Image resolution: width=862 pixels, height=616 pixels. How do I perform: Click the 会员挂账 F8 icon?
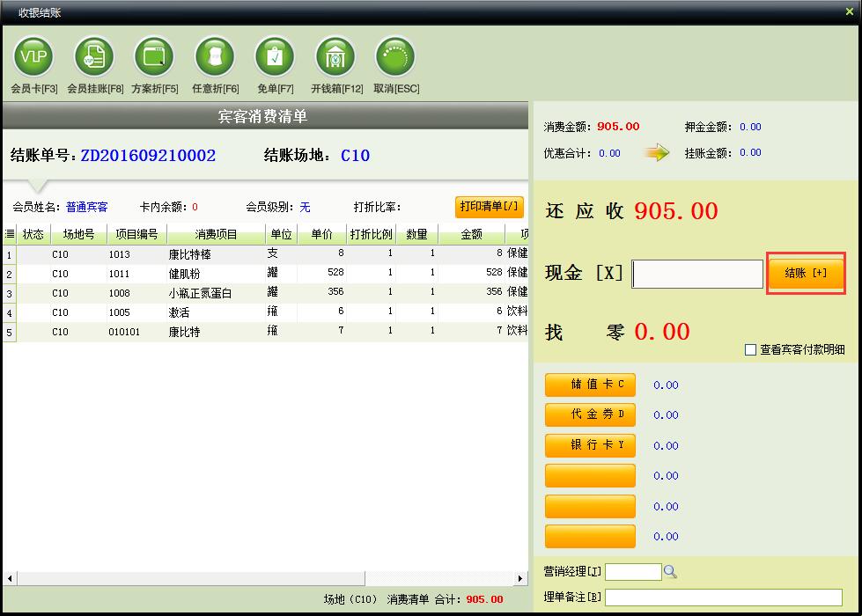click(x=94, y=56)
